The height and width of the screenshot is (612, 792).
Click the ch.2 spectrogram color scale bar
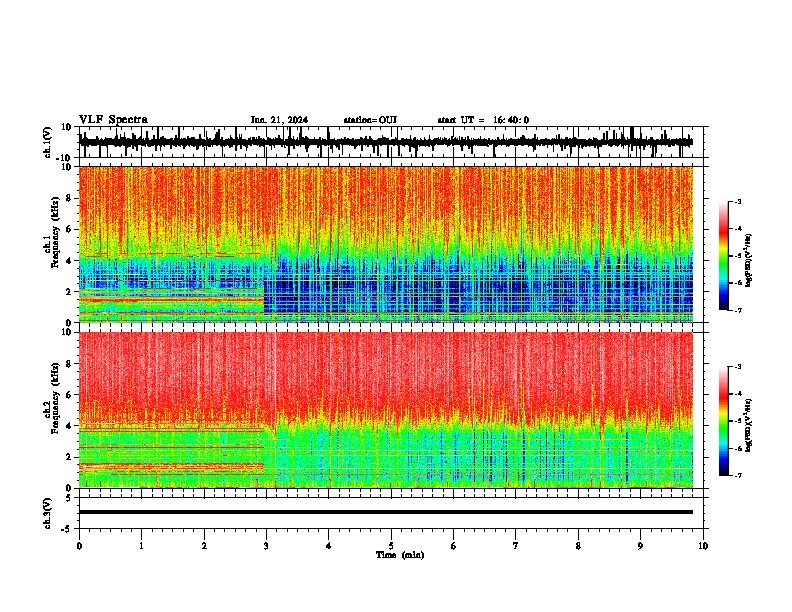tap(724, 421)
